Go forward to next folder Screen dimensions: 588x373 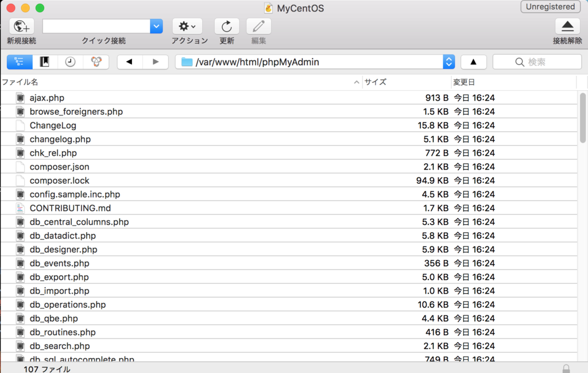[x=155, y=62]
